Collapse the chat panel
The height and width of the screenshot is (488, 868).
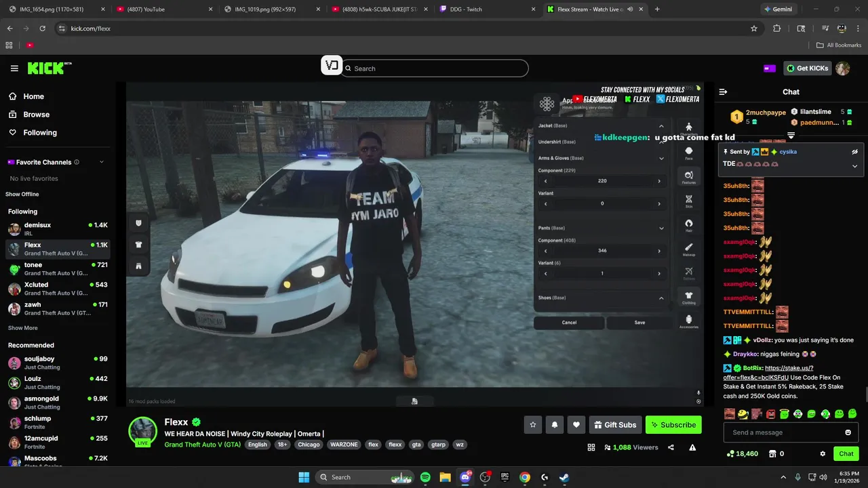click(x=723, y=91)
